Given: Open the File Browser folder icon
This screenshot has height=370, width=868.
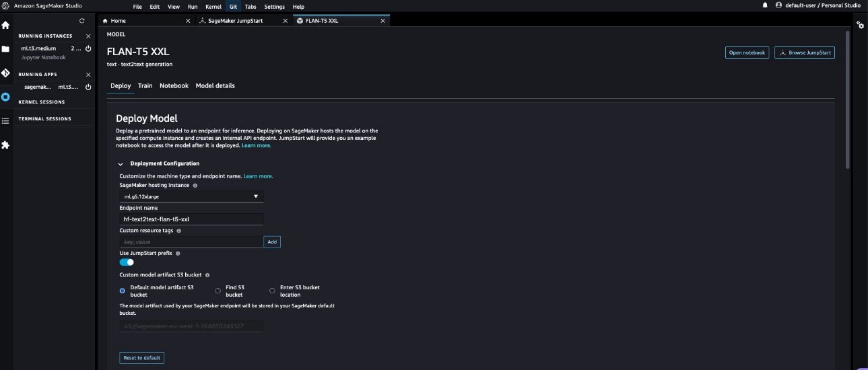Looking at the screenshot, I should tap(5, 49).
